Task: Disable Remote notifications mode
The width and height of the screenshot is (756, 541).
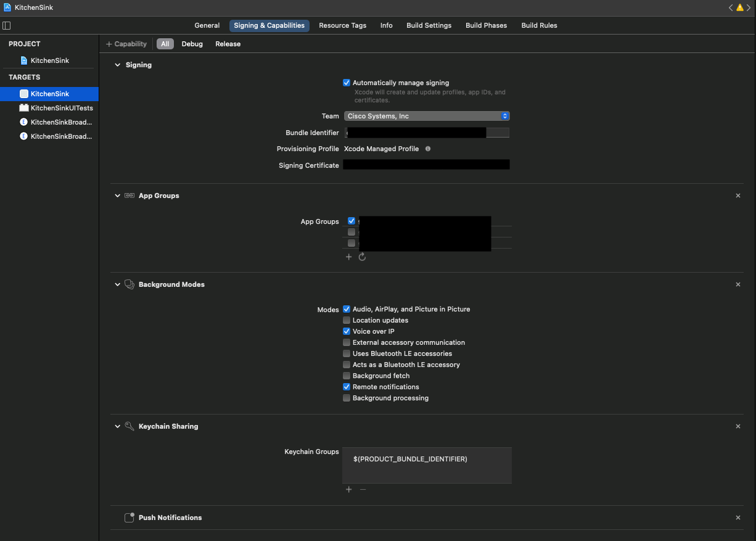Action: tap(347, 387)
